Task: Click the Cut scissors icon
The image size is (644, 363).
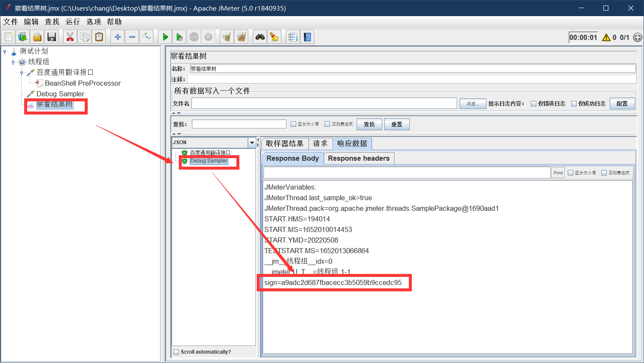Action: 70,37
